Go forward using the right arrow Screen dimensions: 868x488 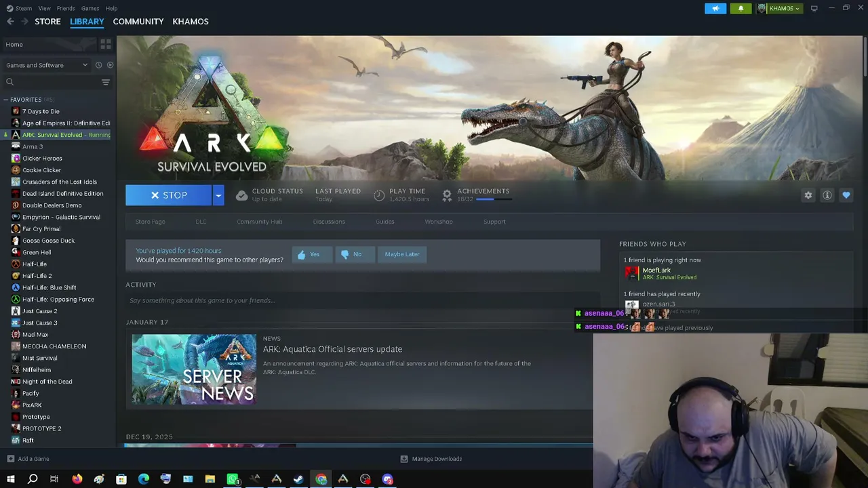coord(25,22)
